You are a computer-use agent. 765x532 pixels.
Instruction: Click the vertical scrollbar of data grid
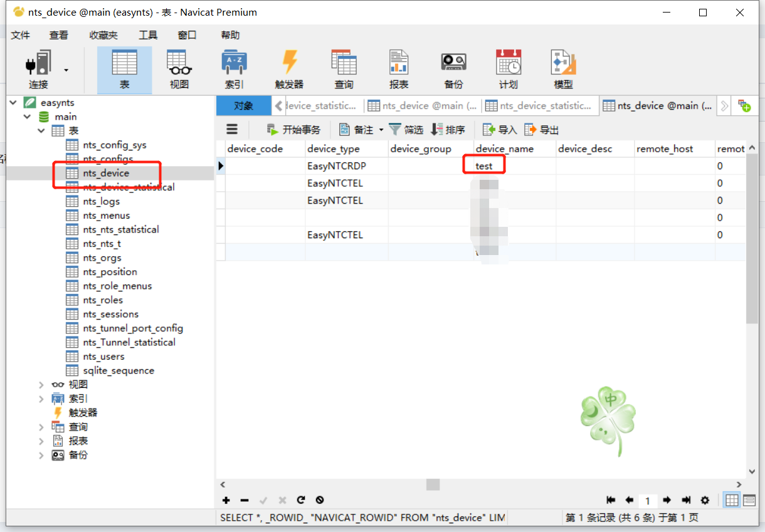tap(752, 238)
